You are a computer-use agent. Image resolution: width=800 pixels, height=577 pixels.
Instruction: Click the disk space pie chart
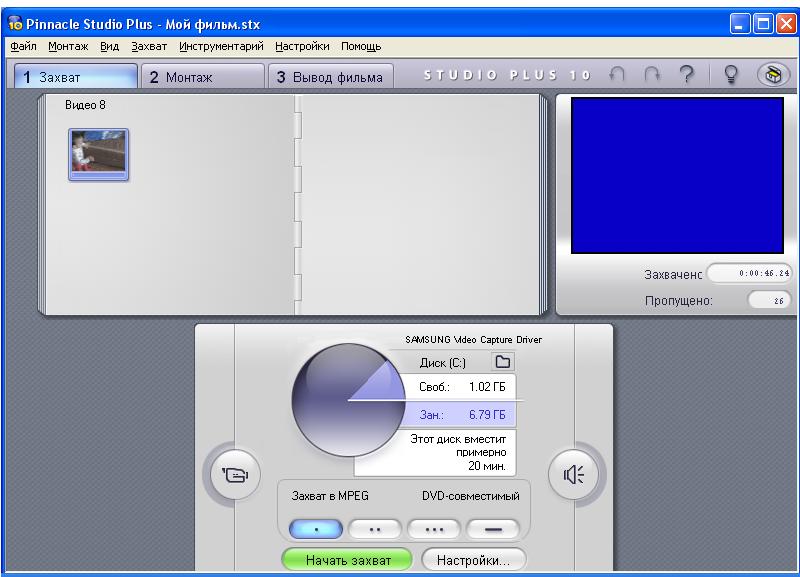point(348,399)
